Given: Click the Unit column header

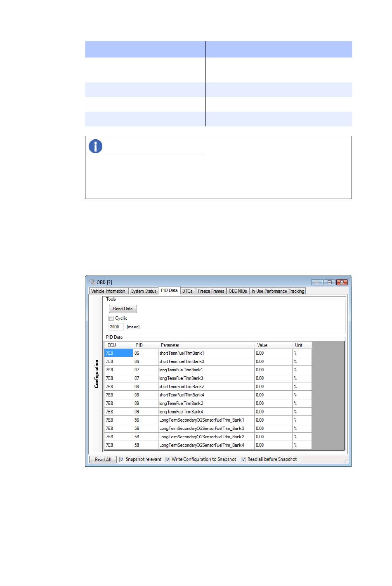Looking at the screenshot, I should [302, 345].
